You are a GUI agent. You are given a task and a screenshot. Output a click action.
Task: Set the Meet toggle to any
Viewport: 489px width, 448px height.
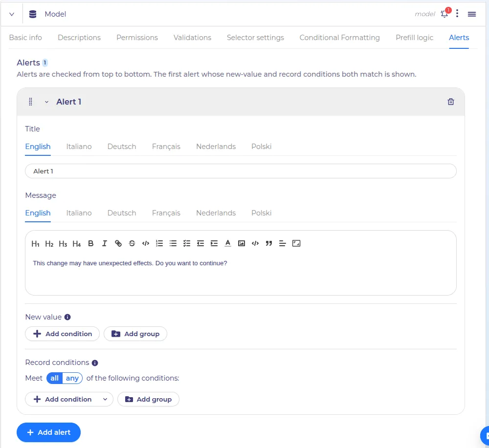(x=72, y=378)
